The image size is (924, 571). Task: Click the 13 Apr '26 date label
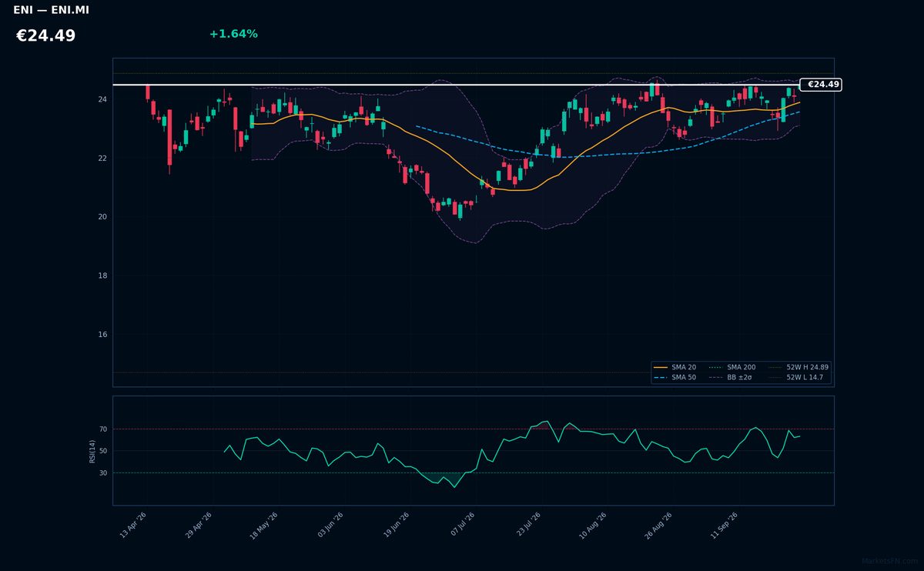[x=133, y=525]
